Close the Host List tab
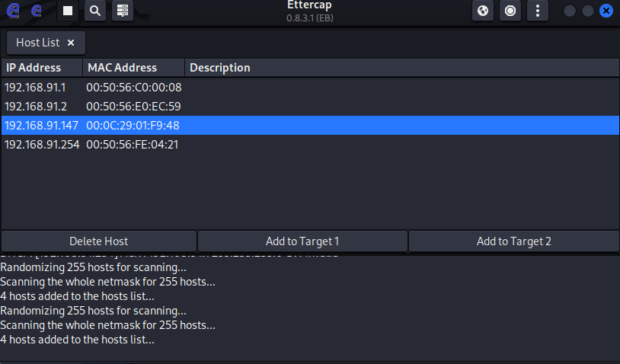Image resolution: width=620 pixels, height=364 pixels. 71,43
